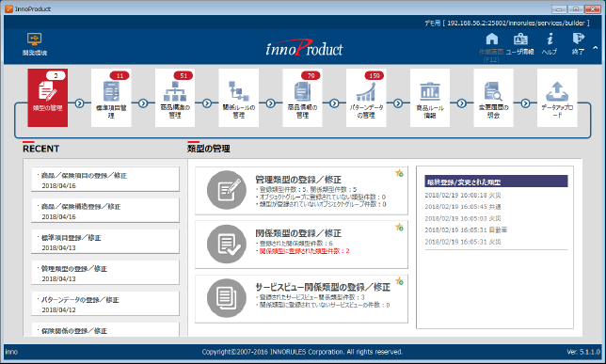Select entry 2018/02/19 16:08:18 火災
Screen dimensions: 606x364
click(x=463, y=196)
